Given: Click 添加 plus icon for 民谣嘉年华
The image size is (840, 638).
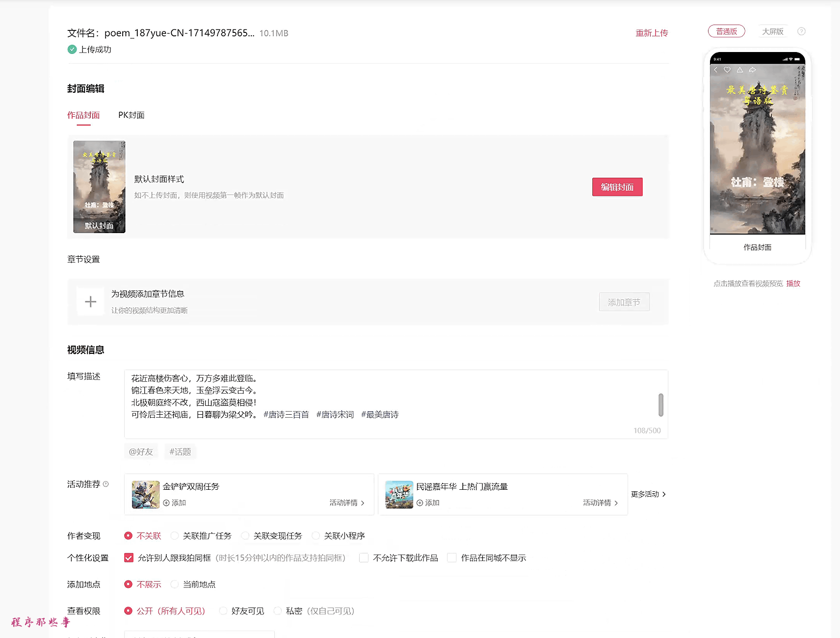Looking at the screenshot, I should [x=420, y=503].
